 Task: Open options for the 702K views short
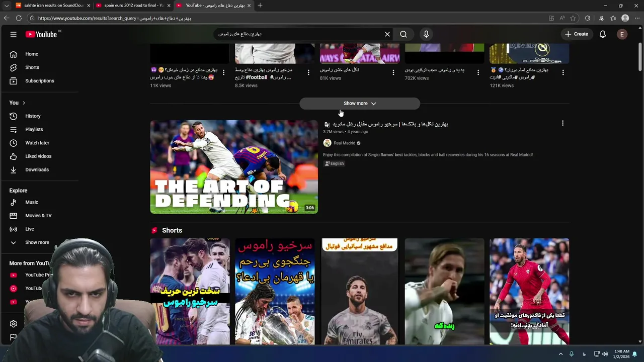(x=478, y=72)
